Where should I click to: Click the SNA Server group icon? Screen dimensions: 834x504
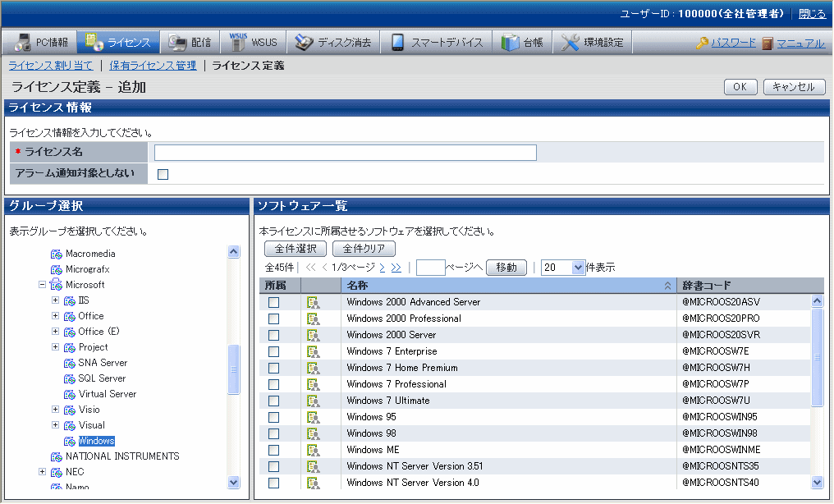click(69, 363)
